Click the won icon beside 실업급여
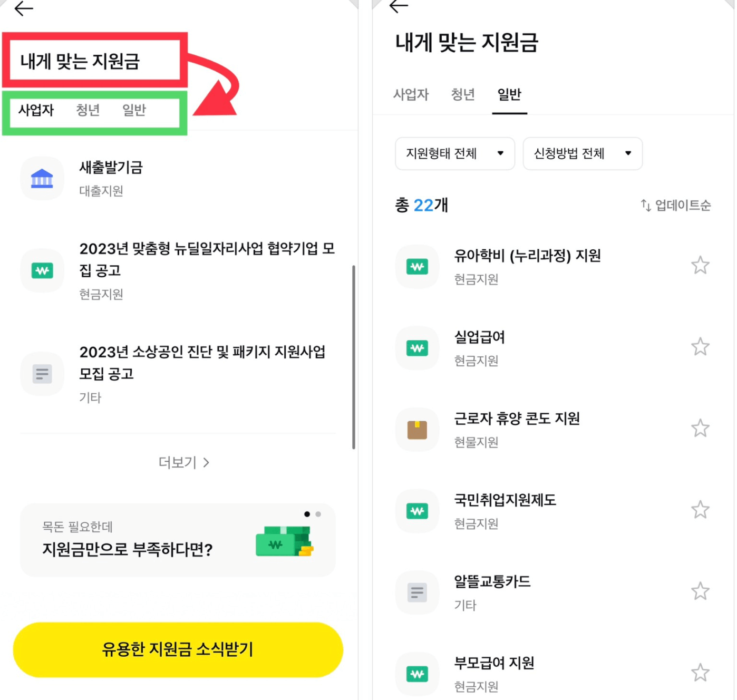The width and height of the screenshot is (737, 700). click(x=417, y=348)
